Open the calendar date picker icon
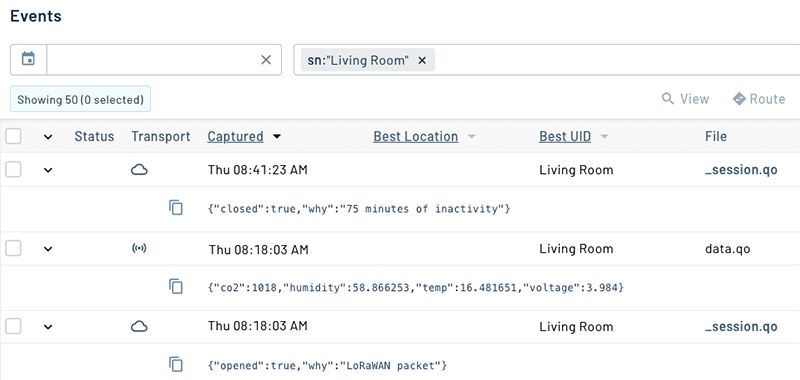 tap(28, 59)
